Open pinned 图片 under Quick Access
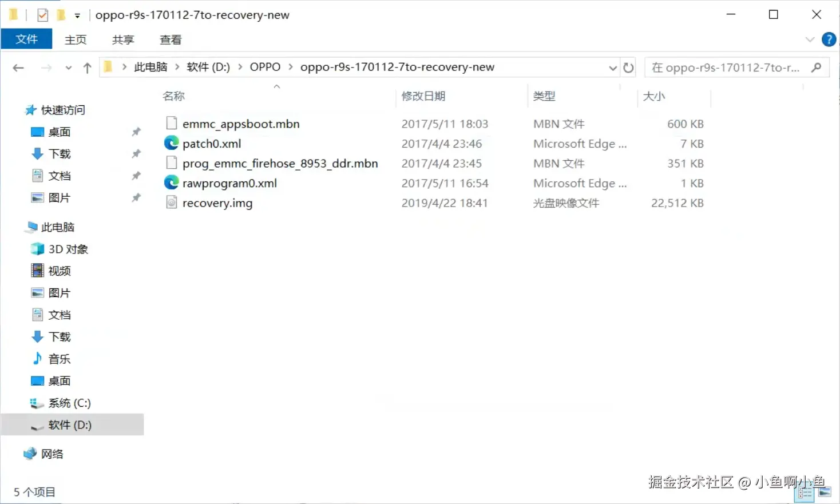 tap(60, 198)
